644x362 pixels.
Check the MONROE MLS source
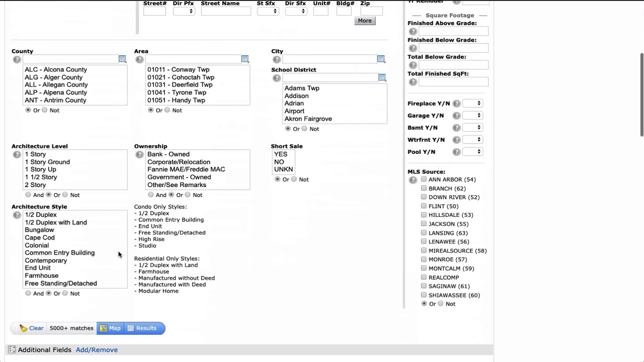point(424,259)
